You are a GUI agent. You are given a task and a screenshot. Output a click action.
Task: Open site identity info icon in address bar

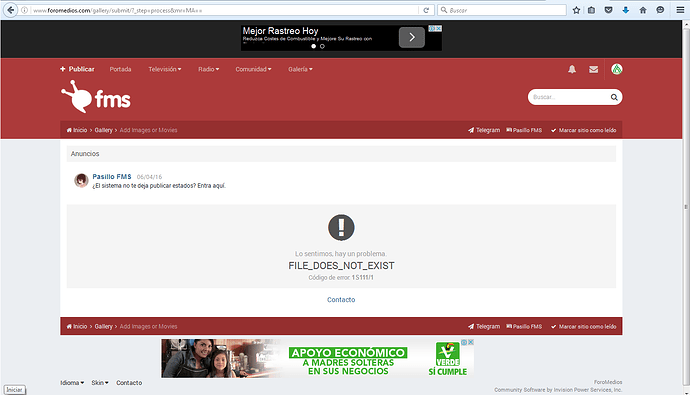25,10
